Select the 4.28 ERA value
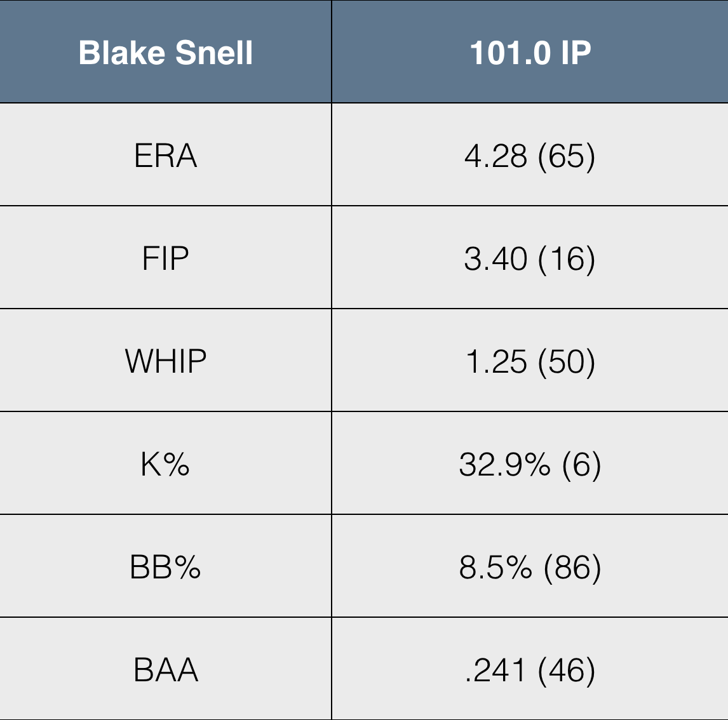 click(495, 156)
